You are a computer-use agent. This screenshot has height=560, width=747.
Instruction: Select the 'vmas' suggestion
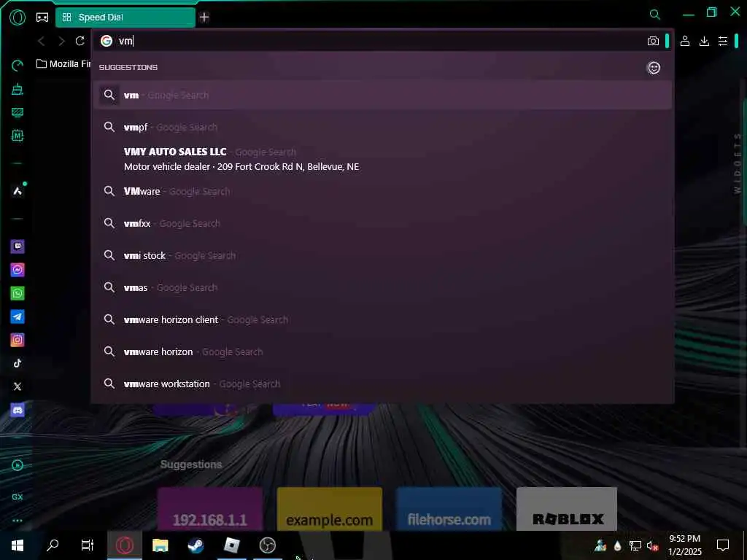pyautogui.click(x=382, y=287)
